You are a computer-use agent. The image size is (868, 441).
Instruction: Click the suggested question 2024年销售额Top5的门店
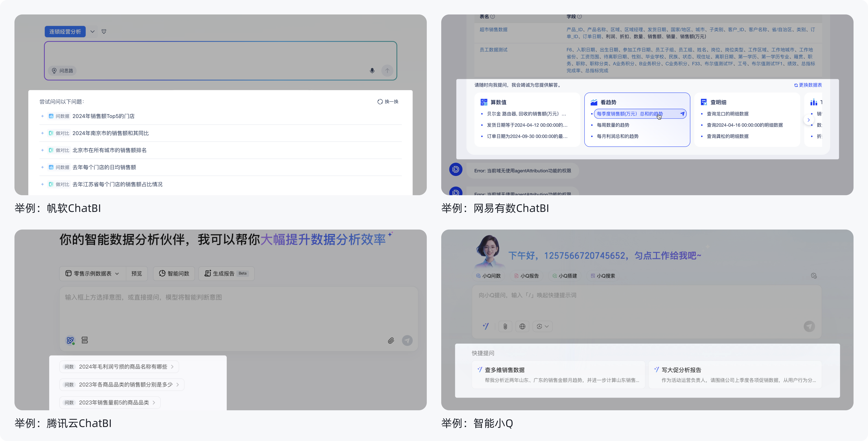click(x=104, y=116)
